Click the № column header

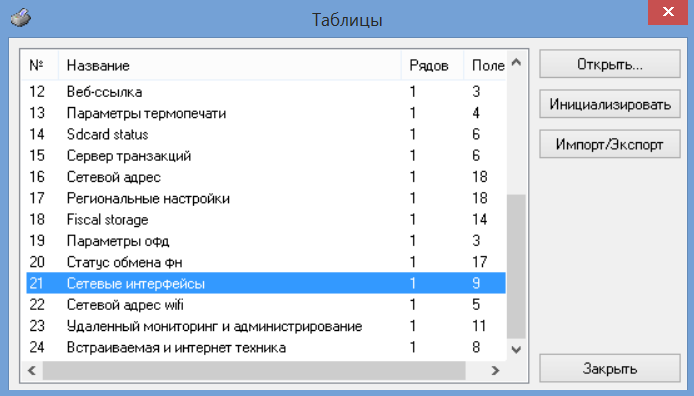pos(39,65)
